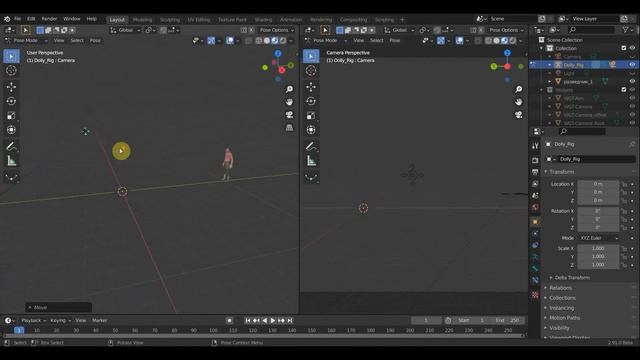640x360 pixels.
Task: Expand the Motion Paths panel
Action: pyautogui.click(x=564, y=318)
